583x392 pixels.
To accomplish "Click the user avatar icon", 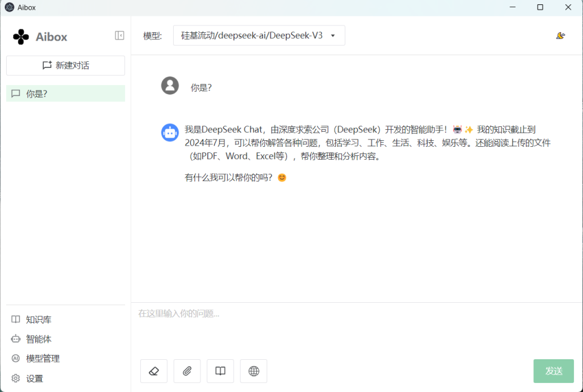I will click(x=170, y=86).
